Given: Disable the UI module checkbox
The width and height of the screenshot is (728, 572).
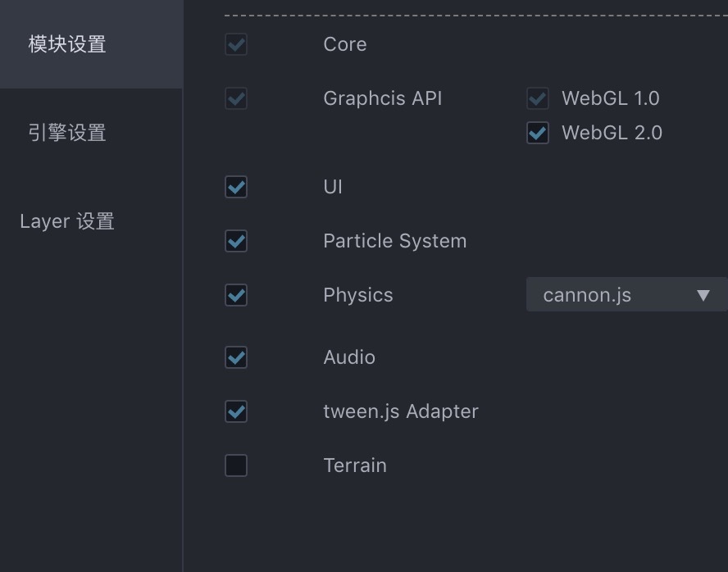Looking at the screenshot, I should point(236,187).
